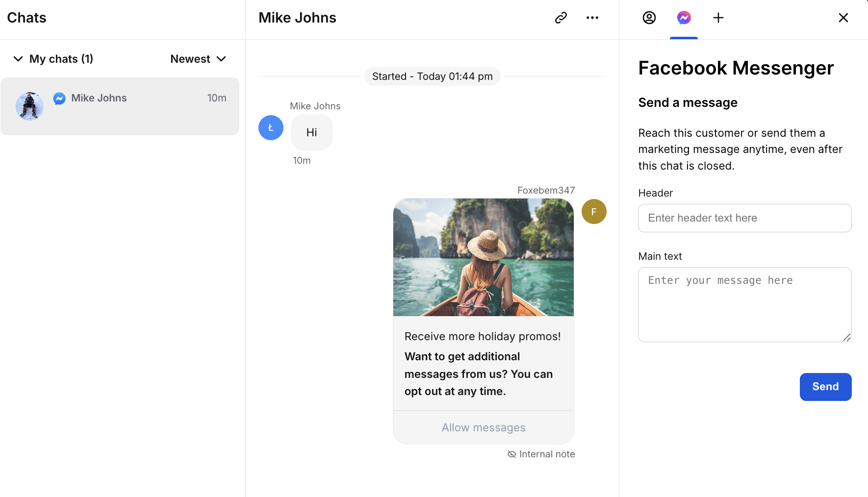The height and width of the screenshot is (497, 868).
Task: Click the blue customer avatar in conversation
Action: click(271, 128)
